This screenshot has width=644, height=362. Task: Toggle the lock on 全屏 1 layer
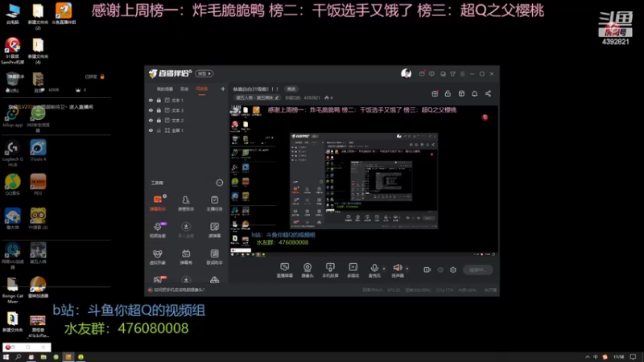pyautogui.click(x=159, y=130)
